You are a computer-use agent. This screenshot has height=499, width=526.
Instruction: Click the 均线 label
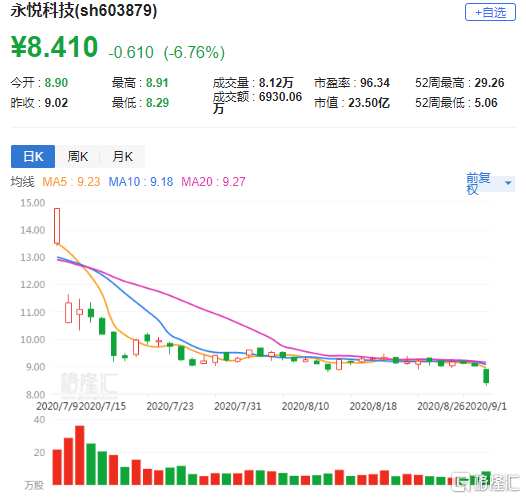[x=22, y=182]
